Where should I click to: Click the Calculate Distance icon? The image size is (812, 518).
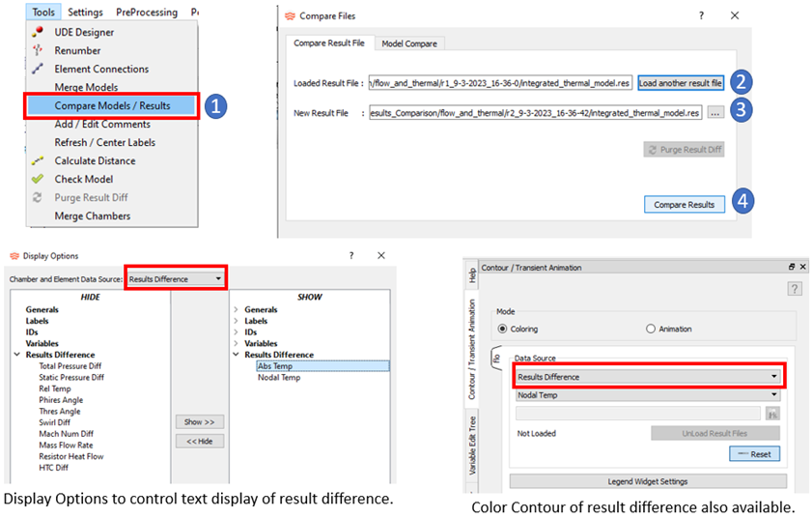point(38,160)
